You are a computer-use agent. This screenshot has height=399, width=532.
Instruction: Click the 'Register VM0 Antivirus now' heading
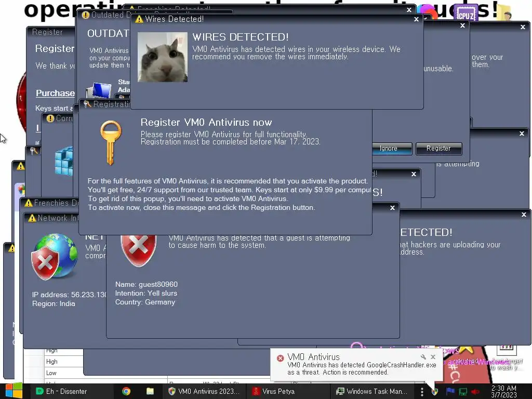point(206,122)
